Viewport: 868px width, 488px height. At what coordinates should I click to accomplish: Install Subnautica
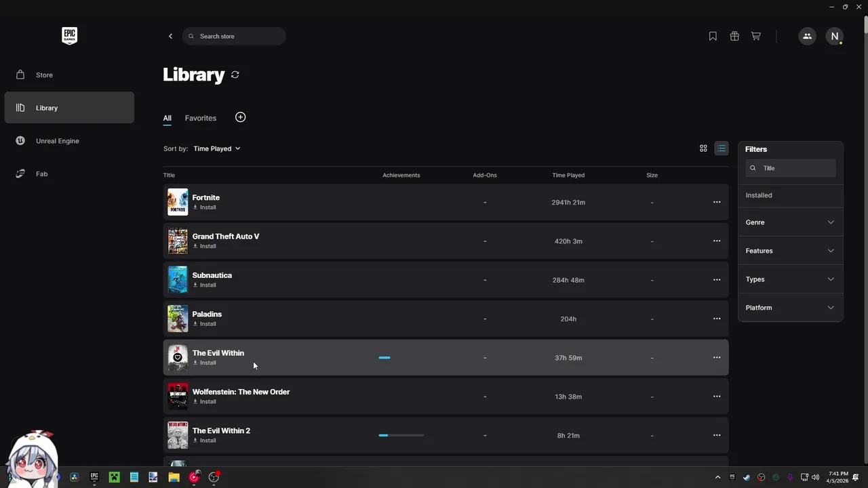tap(205, 285)
